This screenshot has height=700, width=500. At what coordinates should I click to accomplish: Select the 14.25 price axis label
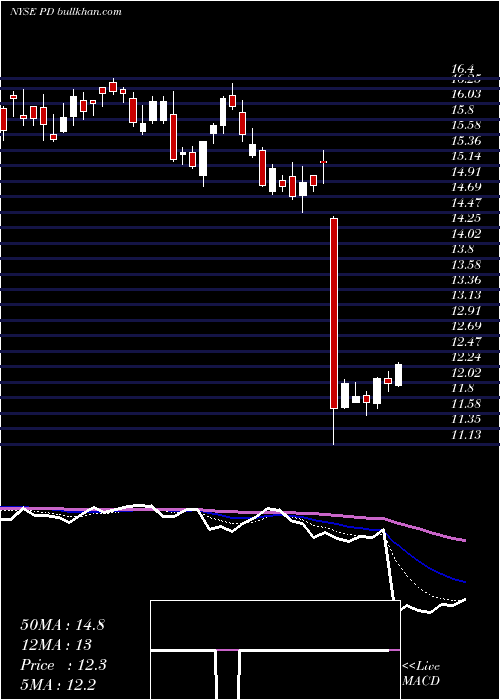point(466,218)
